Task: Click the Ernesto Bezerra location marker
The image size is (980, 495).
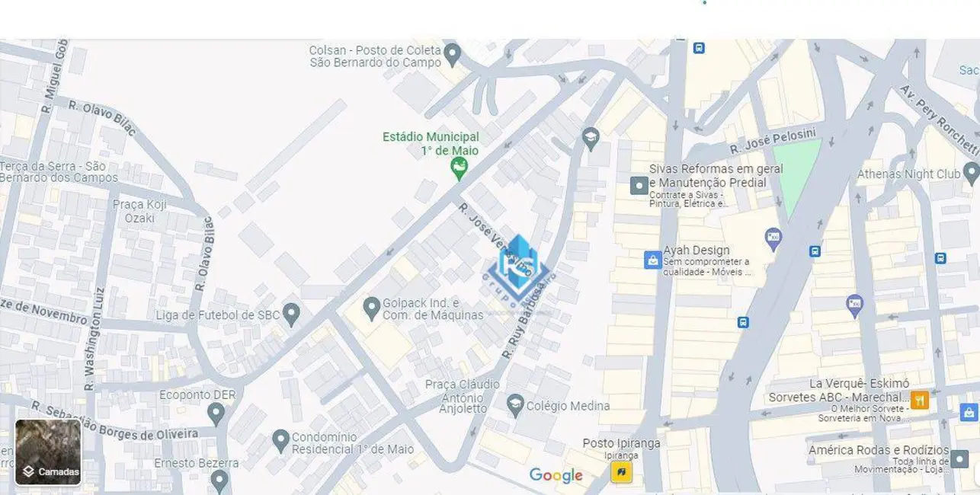Action: 219,481
